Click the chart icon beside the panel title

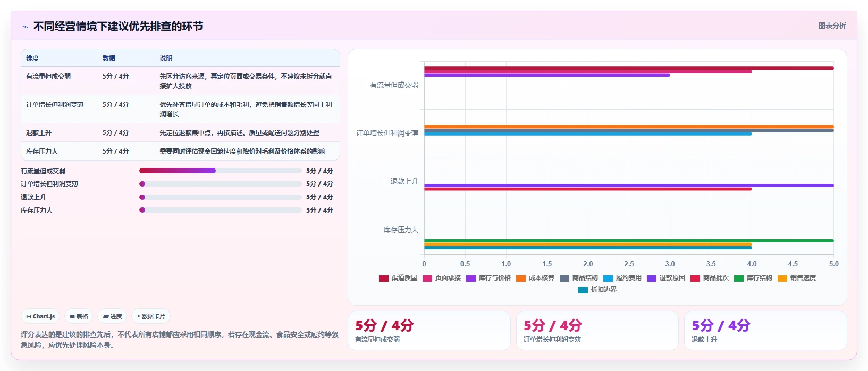(25, 27)
